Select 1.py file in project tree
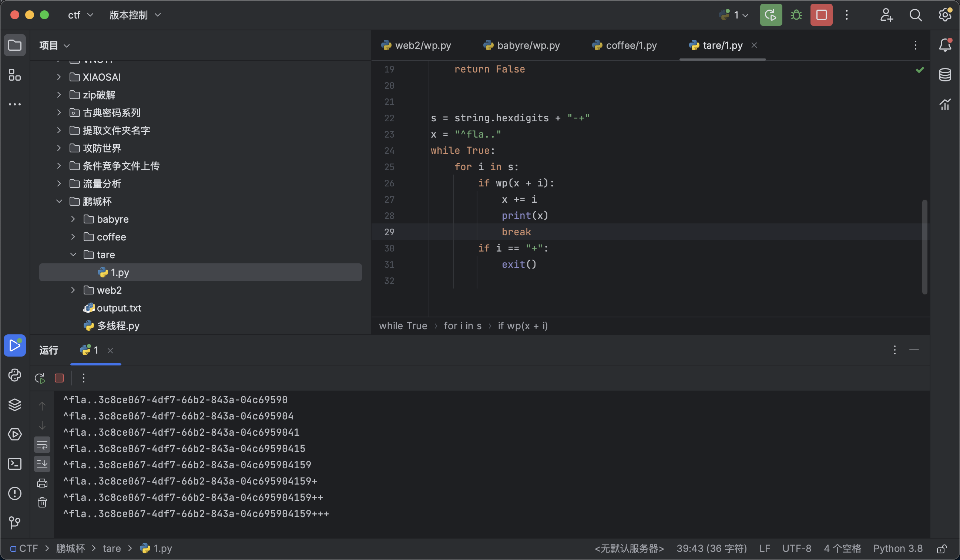Screen dimensions: 960x560 (x=200, y=272)
